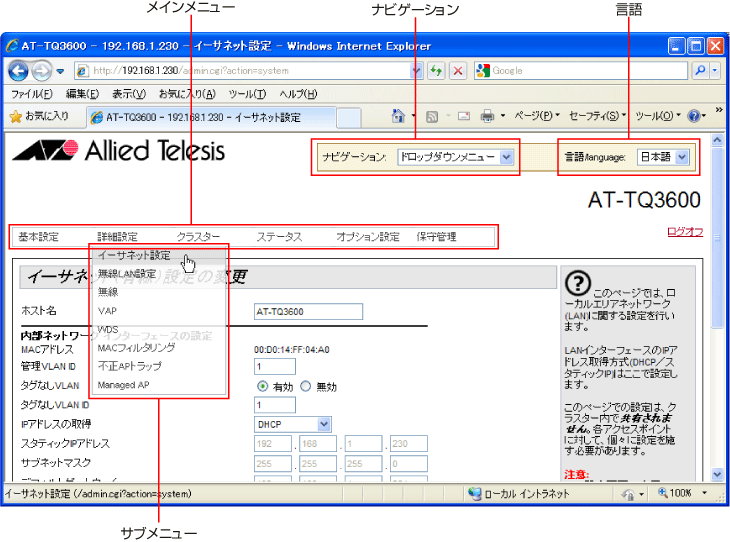Open the address bar history dropdown

[416, 71]
